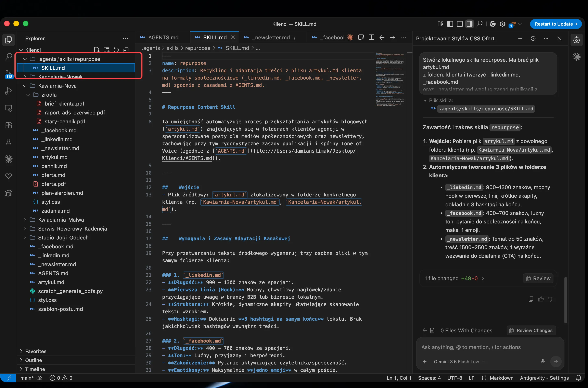Expand the Serwis-Rowerowy-Kadencja folder
This screenshot has width=588, height=388.
pyautogui.click(x=25, y=229)
